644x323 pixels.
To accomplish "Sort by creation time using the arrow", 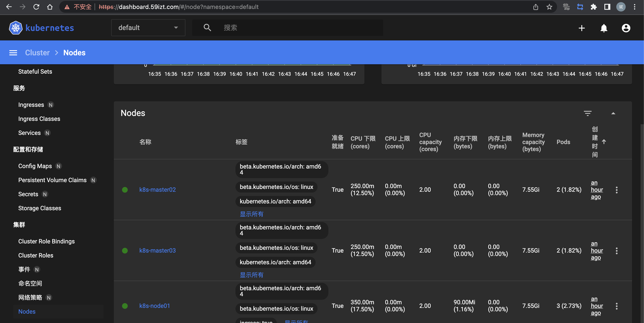I will coord(604,142).
